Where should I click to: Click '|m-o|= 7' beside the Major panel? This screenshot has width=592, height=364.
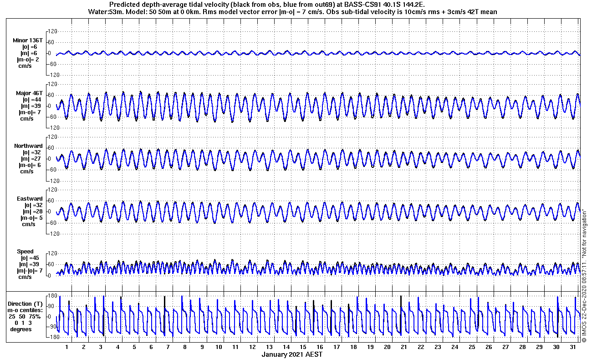[x=30, y=112]
